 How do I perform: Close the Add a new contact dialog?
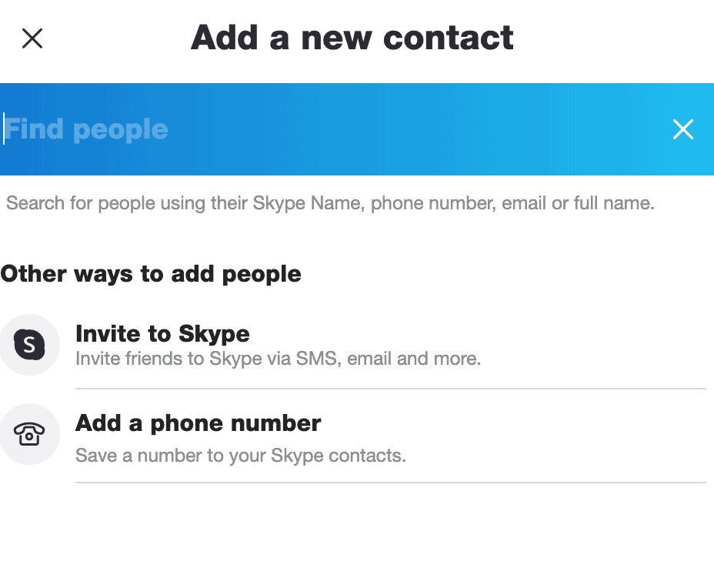32,38
